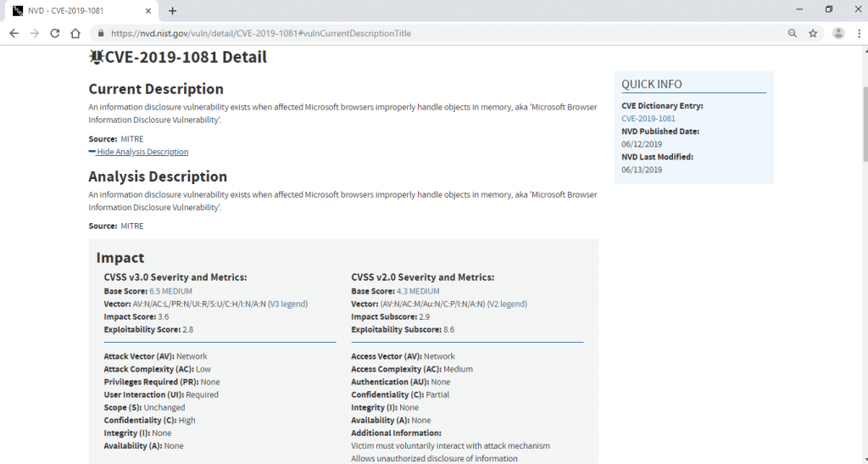Click the Confidentiality (C): Partial row

click(400, 394)
